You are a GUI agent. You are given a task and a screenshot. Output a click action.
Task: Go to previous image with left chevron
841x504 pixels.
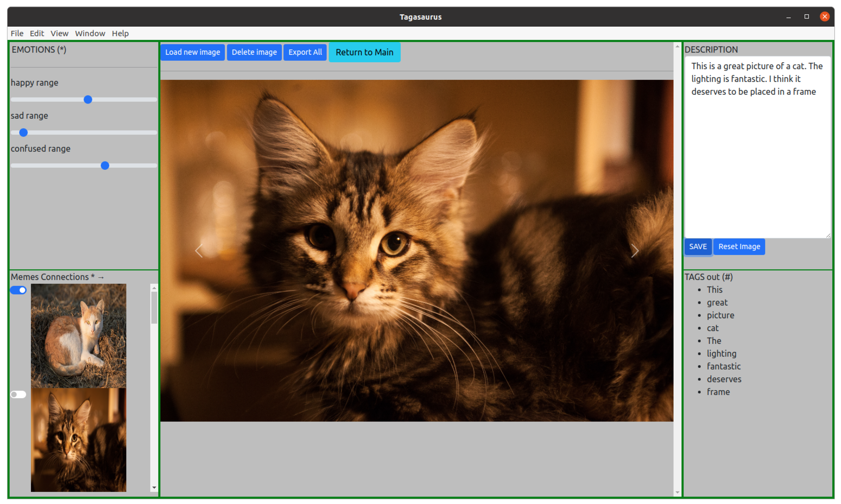(x=199, y=251)
